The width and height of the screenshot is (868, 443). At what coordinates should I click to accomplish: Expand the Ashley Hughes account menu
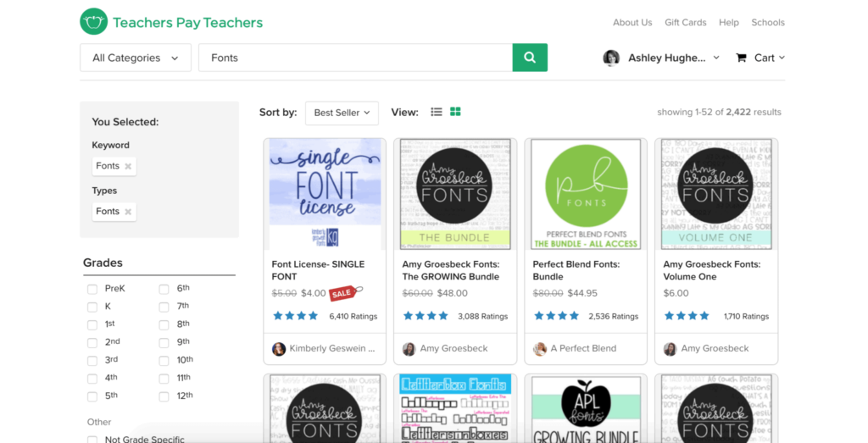[716, 58]
